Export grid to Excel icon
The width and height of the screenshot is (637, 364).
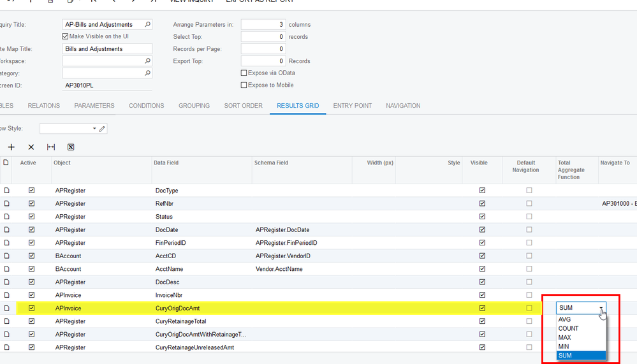point(71,147)
